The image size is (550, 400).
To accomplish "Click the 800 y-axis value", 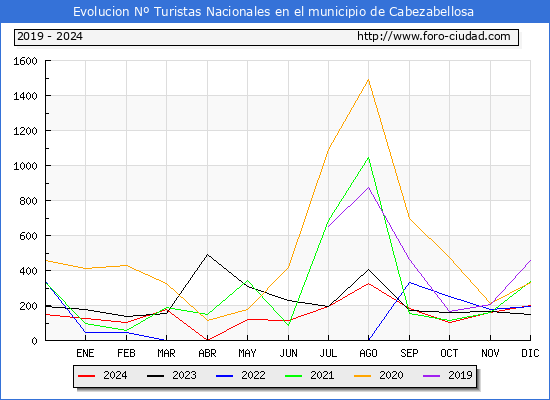I will coord(28,201).
